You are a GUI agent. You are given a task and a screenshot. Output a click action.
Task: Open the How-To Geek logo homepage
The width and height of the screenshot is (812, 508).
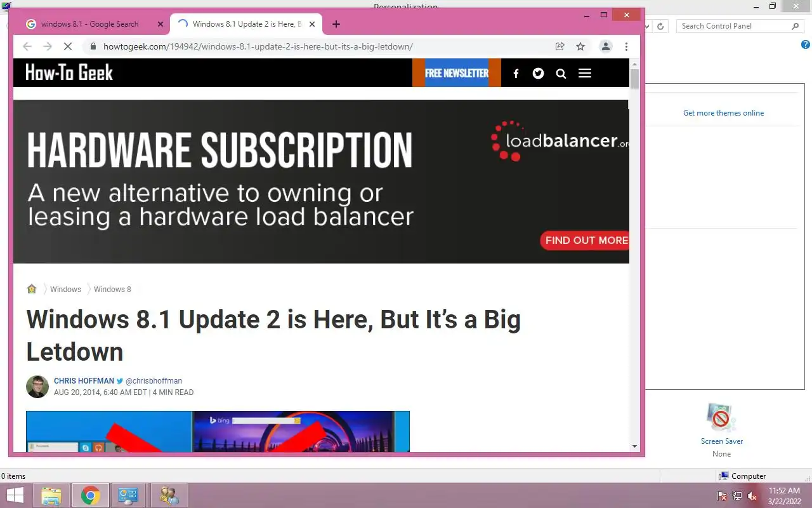pos(69,72)
